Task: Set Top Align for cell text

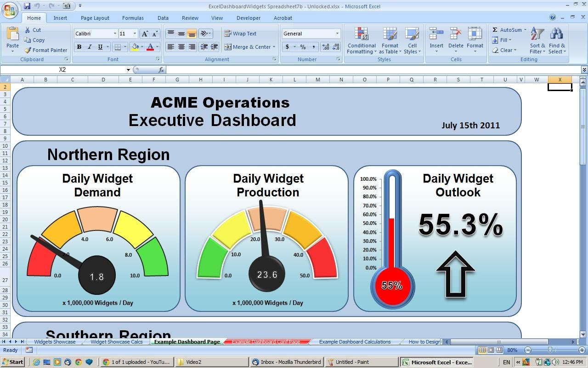Action: point(171,34)
